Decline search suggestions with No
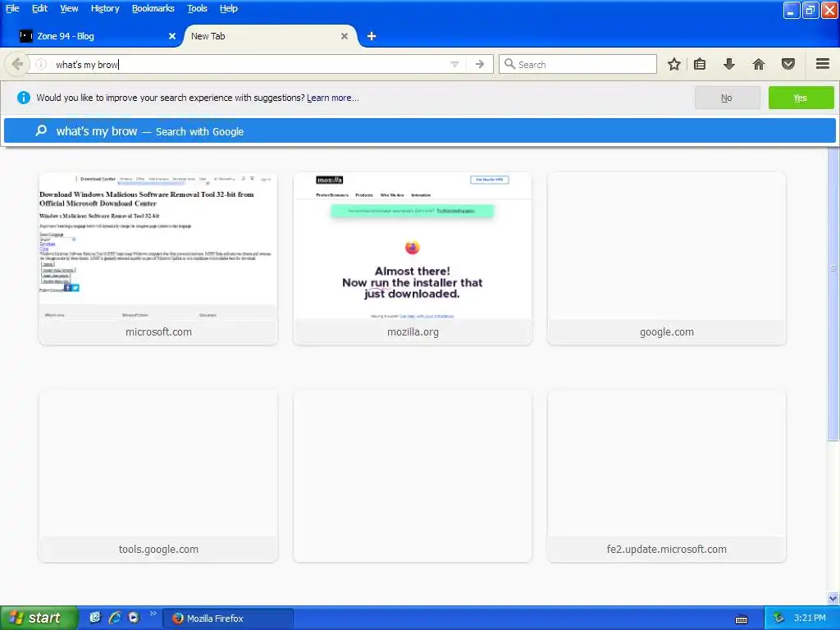The height and width of the screenshot is (630, 840). 727,98
